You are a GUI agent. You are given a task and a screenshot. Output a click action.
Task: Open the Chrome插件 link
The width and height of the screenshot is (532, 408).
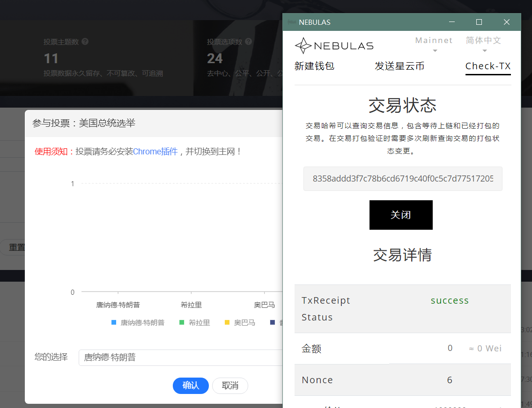(155, 152)
